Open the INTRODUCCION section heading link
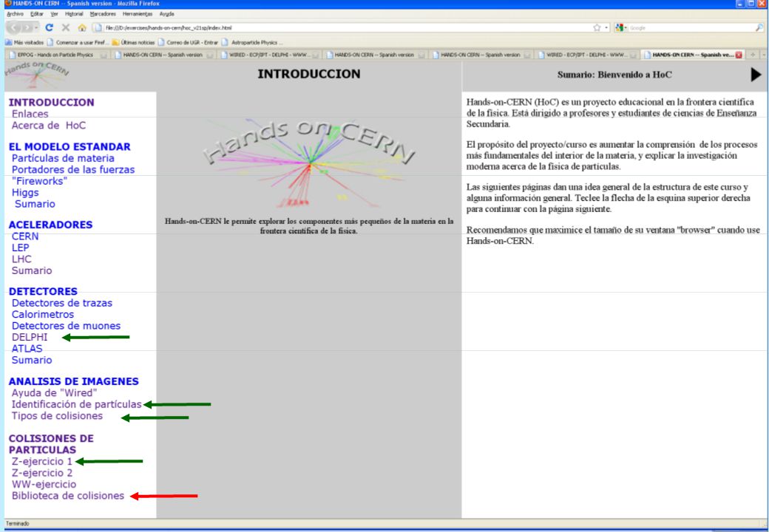This screenshot has height=532, width=769. [x=52, y=103]
